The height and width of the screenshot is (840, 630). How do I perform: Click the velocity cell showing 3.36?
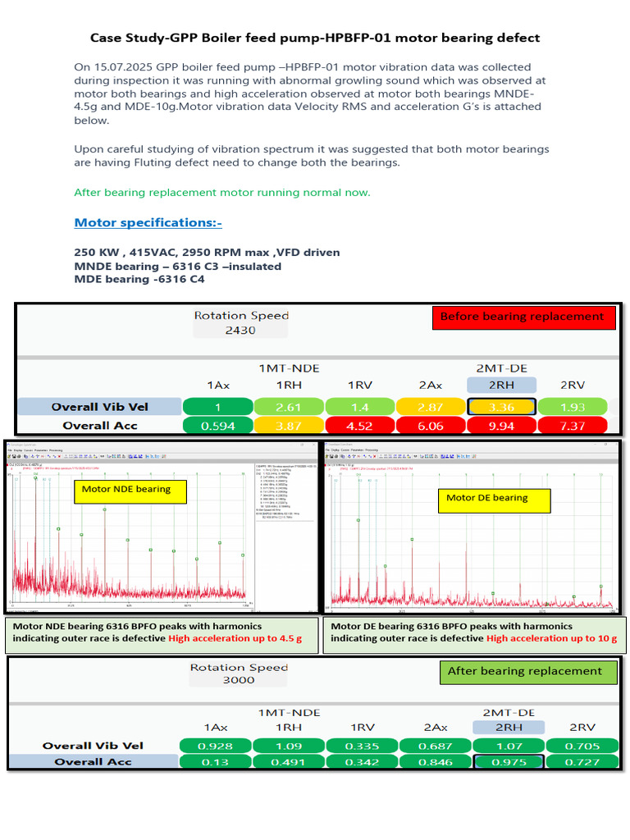click(501, 407)
